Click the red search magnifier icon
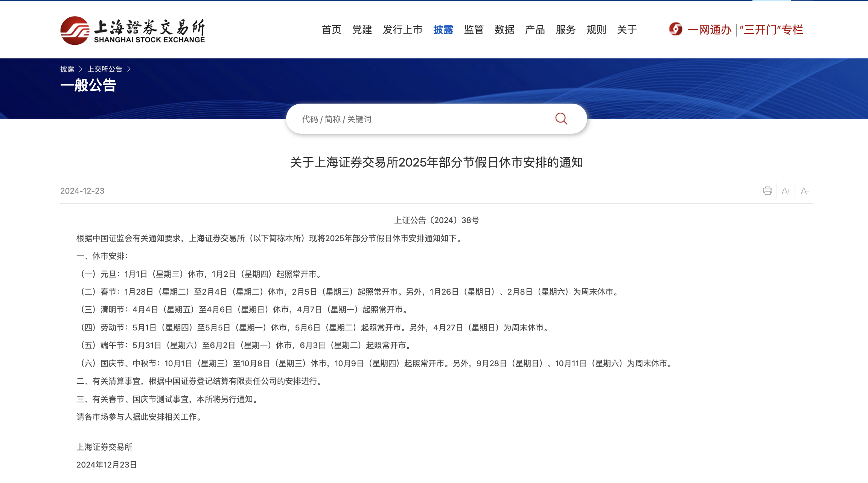The height and width of the screenshot is (483, 868). (561, 119)
